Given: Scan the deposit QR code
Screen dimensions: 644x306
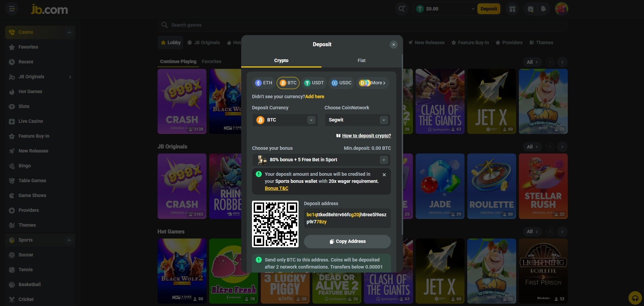Looking at the screenshot, I should [275, 224].
